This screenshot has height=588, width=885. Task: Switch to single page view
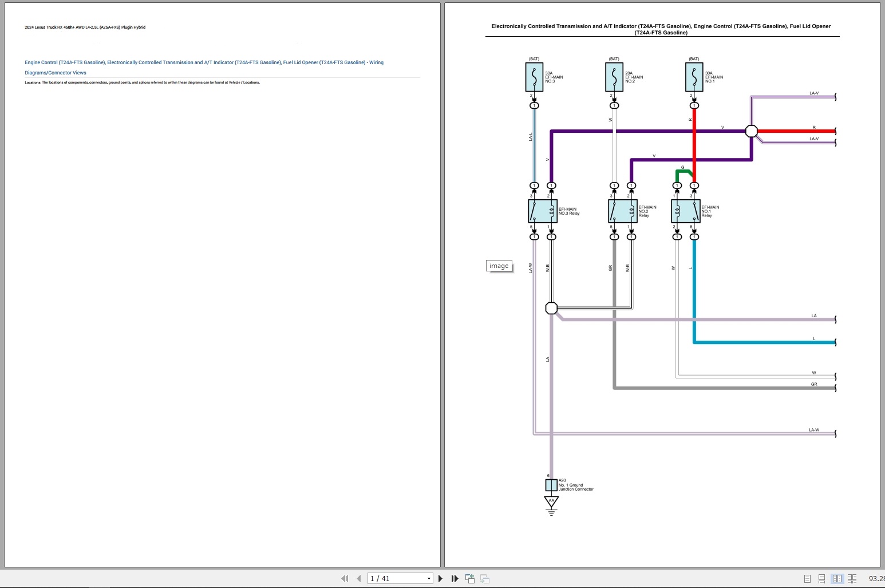[807, 579]
